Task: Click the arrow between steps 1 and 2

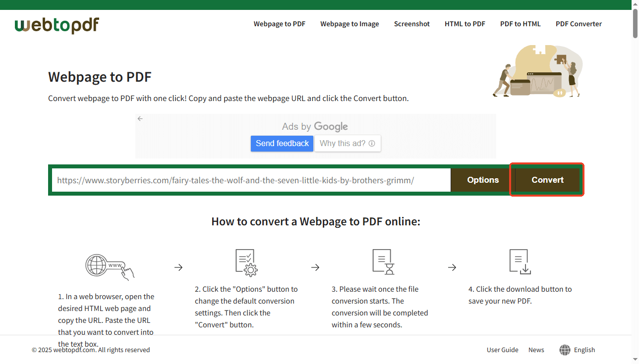Action: click(x=178, y=267)
